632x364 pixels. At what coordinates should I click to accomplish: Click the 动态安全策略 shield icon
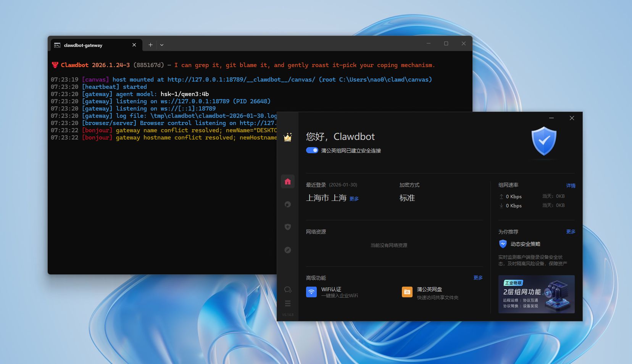503,244
